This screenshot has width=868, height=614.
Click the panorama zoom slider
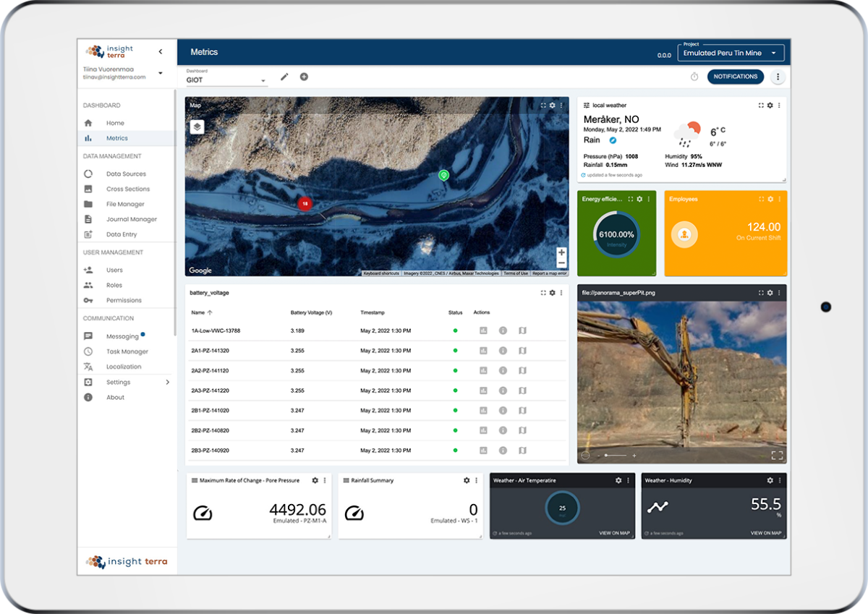616,456
